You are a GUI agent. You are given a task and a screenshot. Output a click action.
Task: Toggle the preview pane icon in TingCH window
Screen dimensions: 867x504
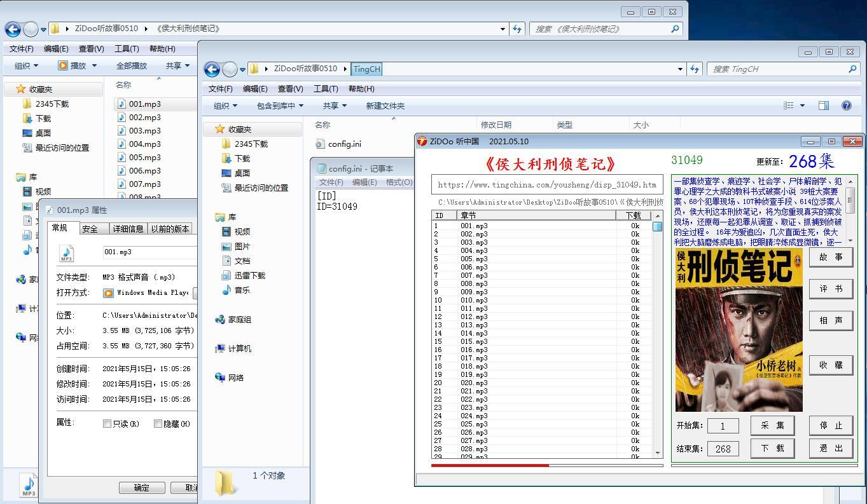click(x=824, y=106)
